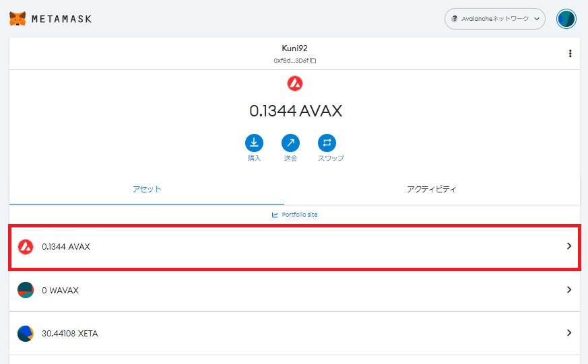
Task: Click the 購入 buy button icon
Action: pyautogui.click(x=254, y=143)
